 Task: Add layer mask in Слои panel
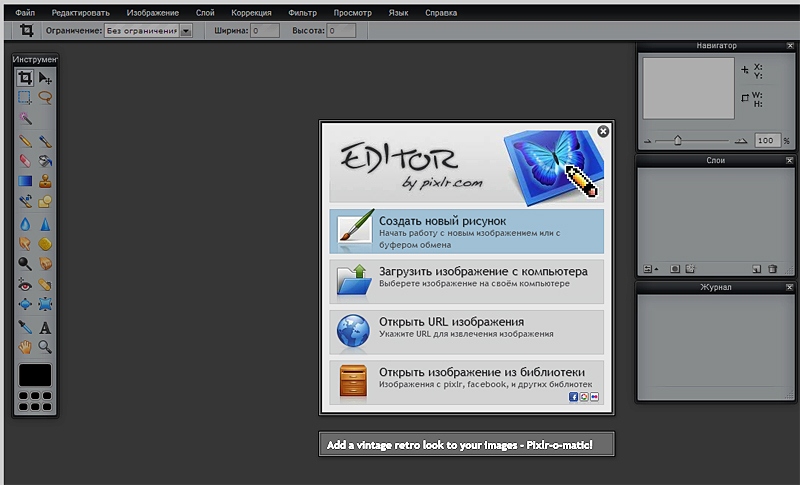674,269
